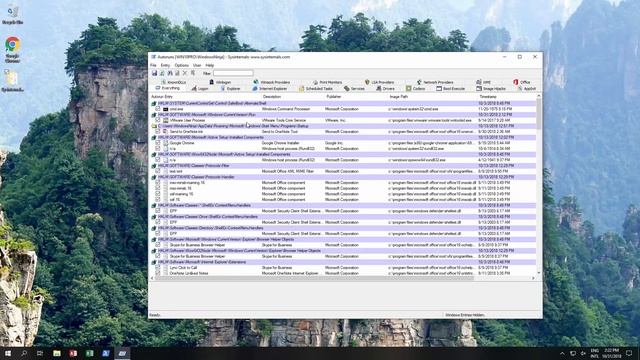Image resolution: width=640 pixels, height=360 pixels.
Task: Switch to the Services tab
Action: (x=354, y=89)
